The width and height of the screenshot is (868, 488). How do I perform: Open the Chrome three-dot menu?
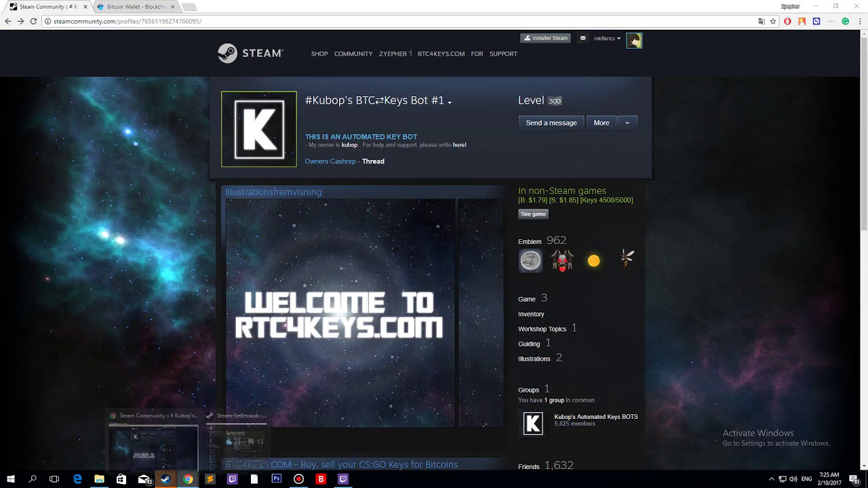[x=860, y=21]
